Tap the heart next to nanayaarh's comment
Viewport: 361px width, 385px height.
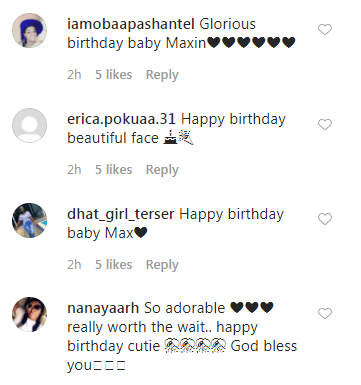(x=325, y=313)
